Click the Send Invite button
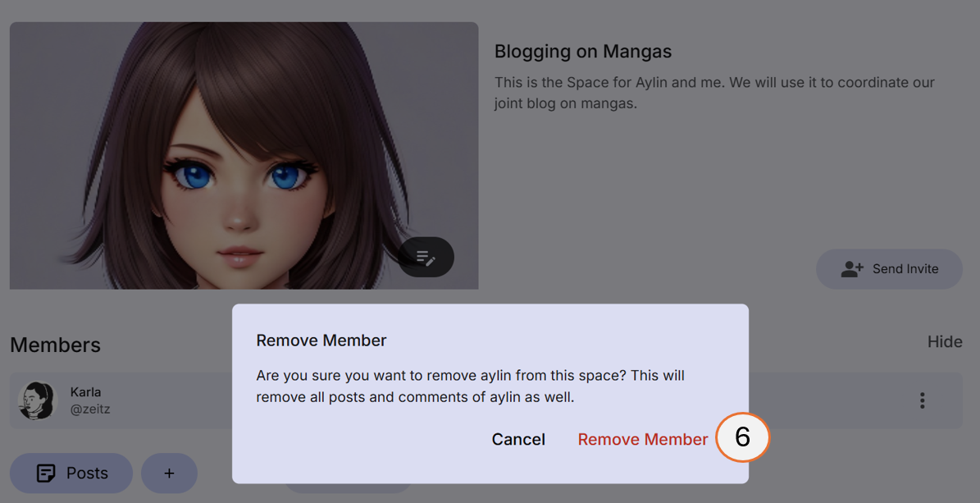Image resolution: width=980 pixels, height=503 pixels. point(889,268)
